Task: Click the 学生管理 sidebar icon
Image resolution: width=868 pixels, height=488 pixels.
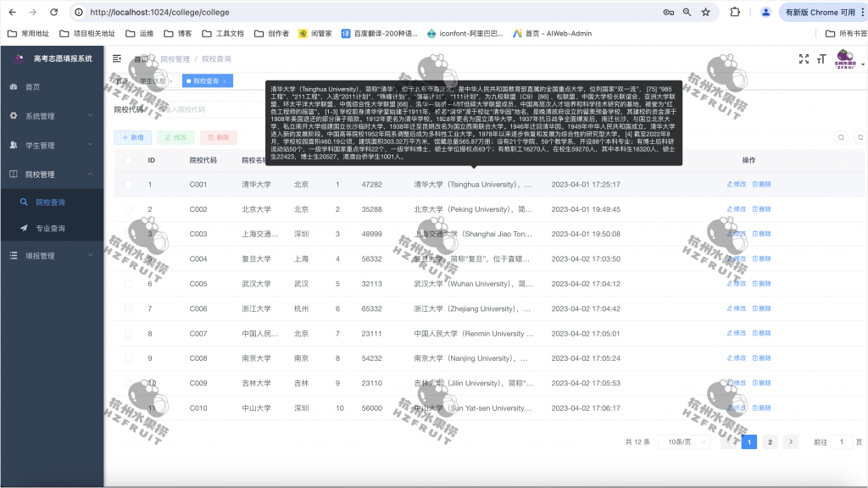Action: click(x=12, y=146)
